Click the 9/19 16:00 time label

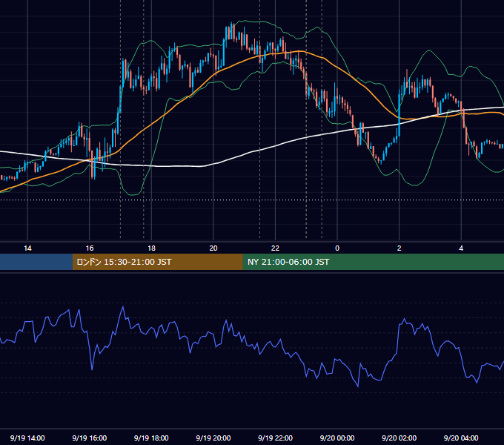[90, 438]
